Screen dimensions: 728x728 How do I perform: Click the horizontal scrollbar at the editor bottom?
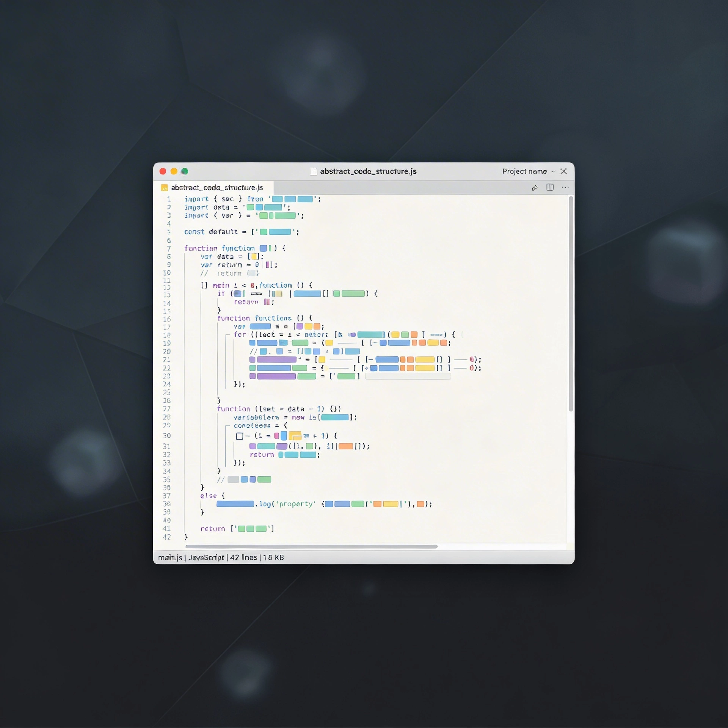coord(311,546)
